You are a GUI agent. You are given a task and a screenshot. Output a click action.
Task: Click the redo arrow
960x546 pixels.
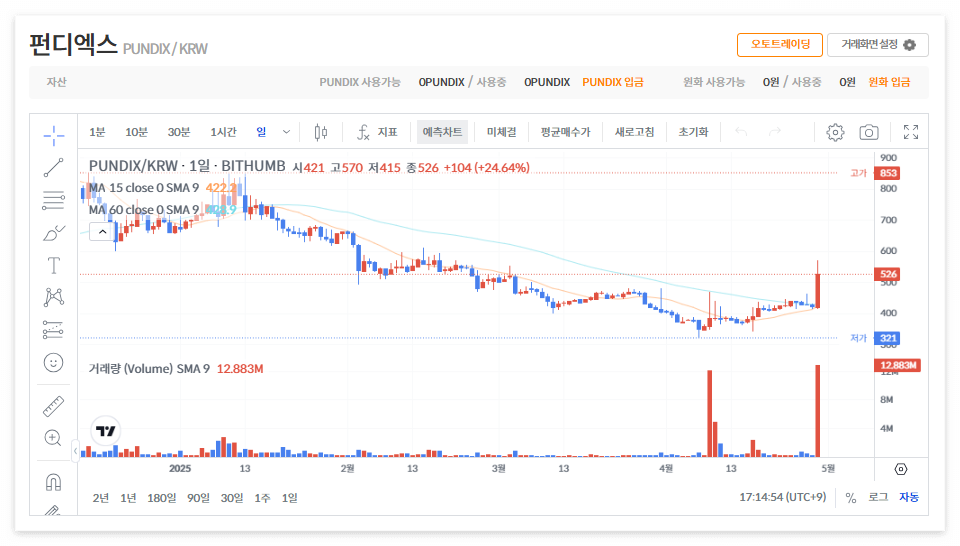click(x=775, y=132)
